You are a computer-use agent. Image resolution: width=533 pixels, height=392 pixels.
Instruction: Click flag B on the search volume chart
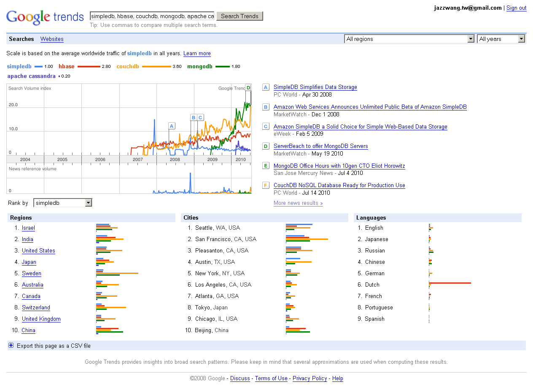[194, 118]
